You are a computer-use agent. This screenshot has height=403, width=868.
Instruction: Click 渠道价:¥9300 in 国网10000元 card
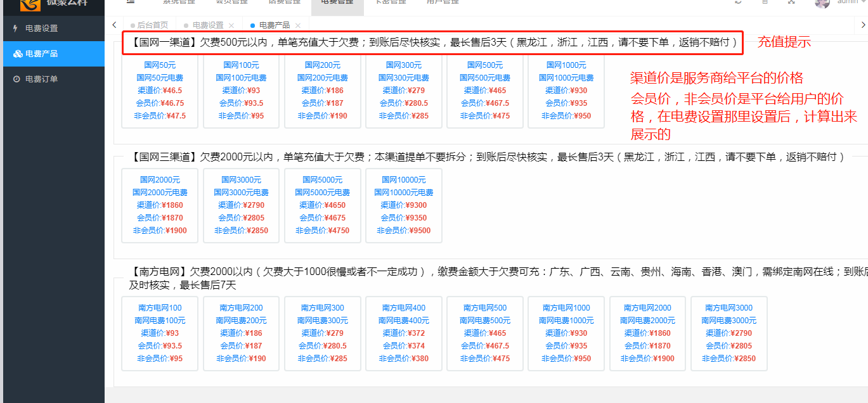[403, 205]
